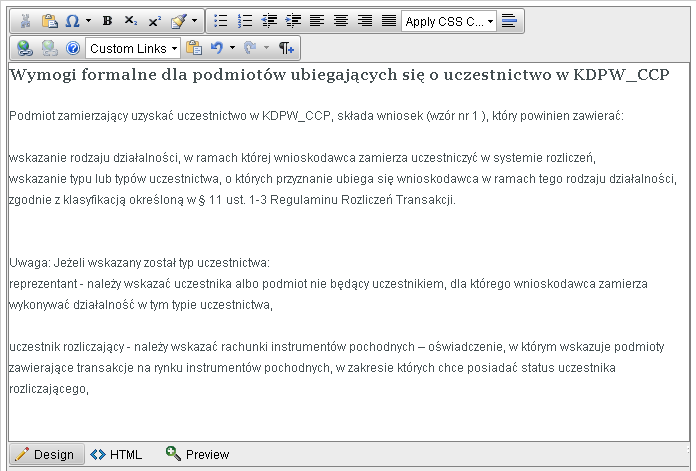Open the Apply CSS Class dropdown
This screenshot has width=696, height=471.
(x=449, y=21)
